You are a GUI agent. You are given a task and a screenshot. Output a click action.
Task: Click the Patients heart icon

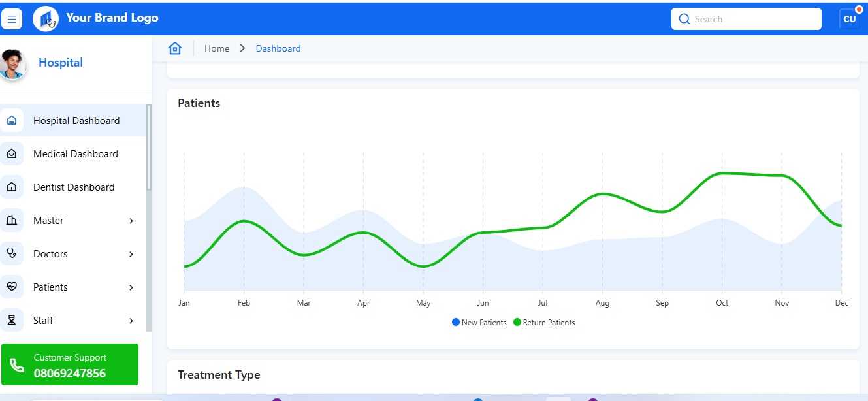tap(12, 287)
